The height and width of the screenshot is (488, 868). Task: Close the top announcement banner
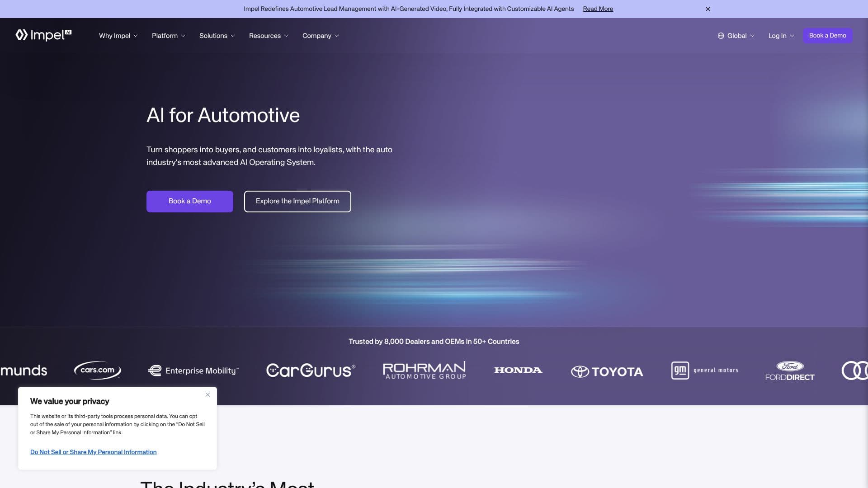708,9
